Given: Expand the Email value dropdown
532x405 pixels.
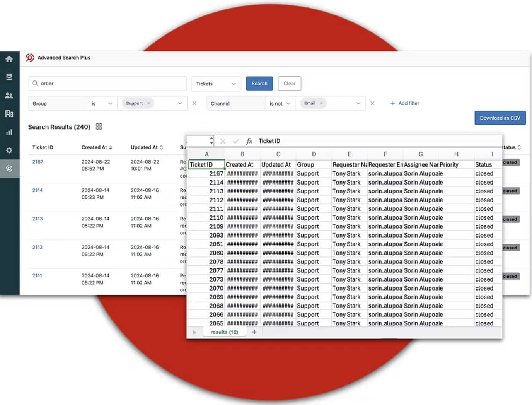Looking at the screenshot, I should point(358,103).
